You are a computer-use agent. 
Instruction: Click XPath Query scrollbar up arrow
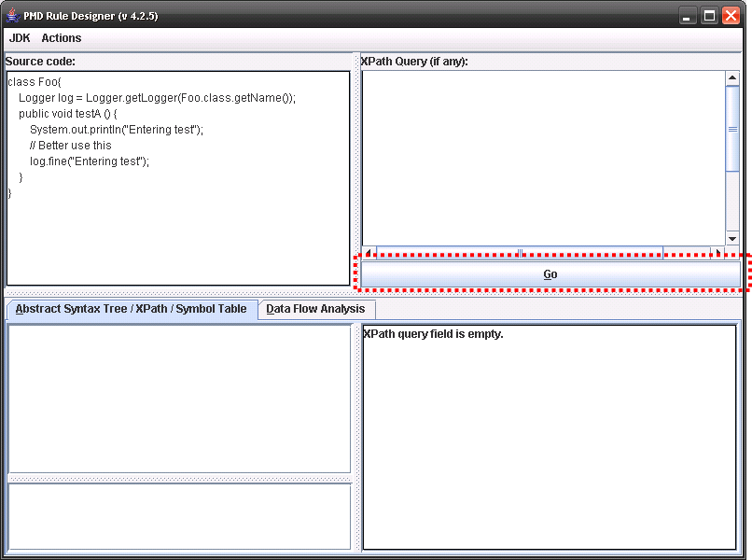(x=732, y=79)
